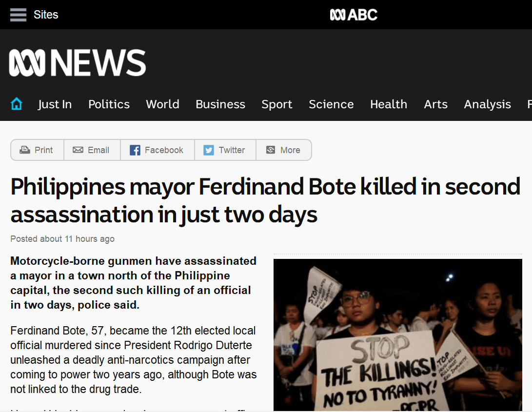The height and width of the screenshot is (412, 532).
Task: Go to the home icon in navigation
Action: pos(17,104)
